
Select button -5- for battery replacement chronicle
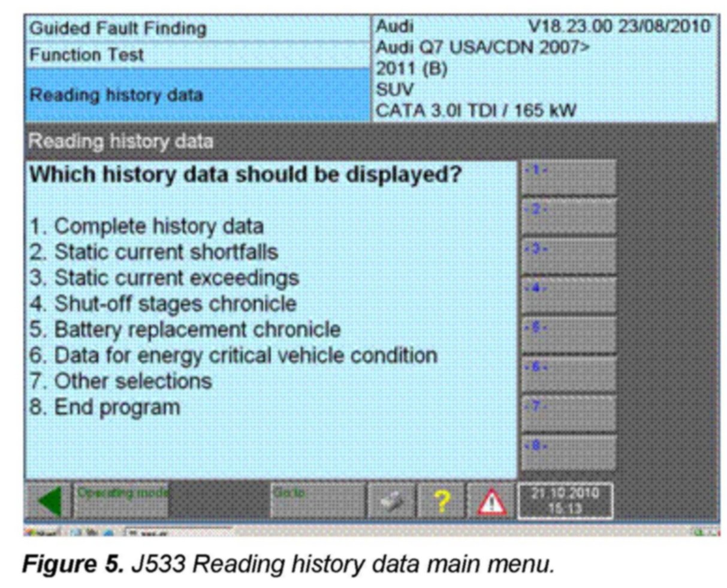click(568, 335)
